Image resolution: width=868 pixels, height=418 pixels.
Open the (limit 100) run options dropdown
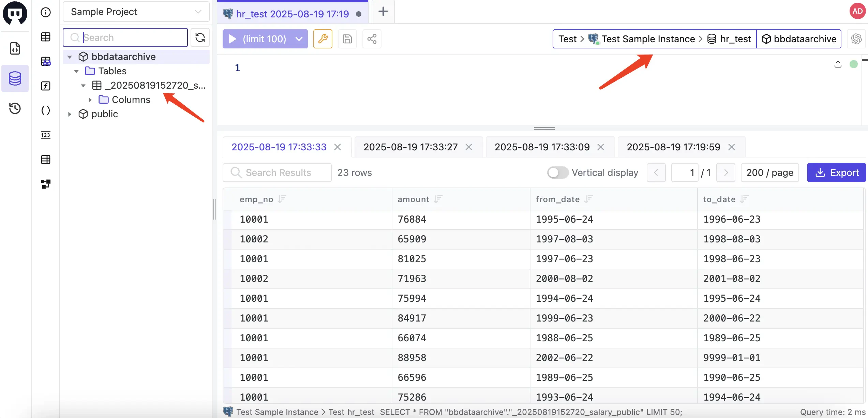pyautogui.click(x=298, y=39)
